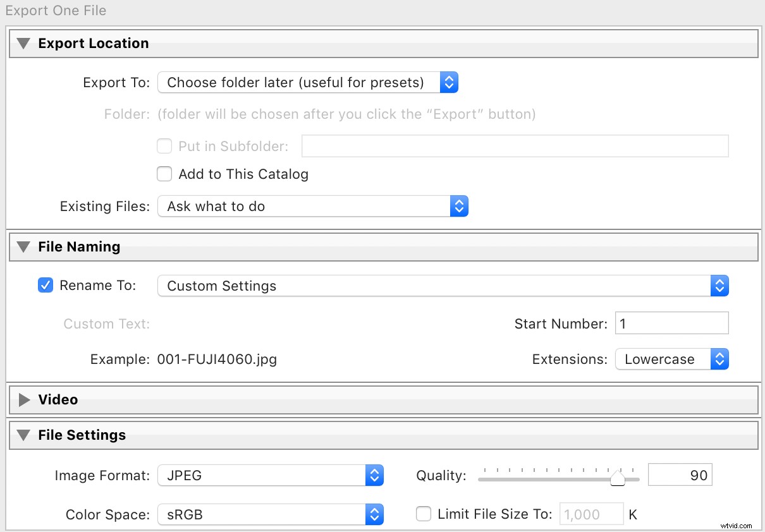Collapse the File Naming section
The image size is (765, 532).
[23, 247]
